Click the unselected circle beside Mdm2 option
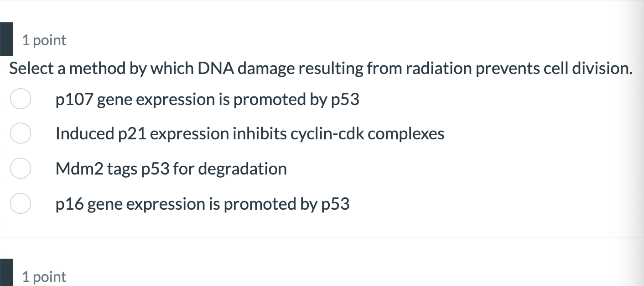The width and height of the screenshot is (644, 286). 21,168
